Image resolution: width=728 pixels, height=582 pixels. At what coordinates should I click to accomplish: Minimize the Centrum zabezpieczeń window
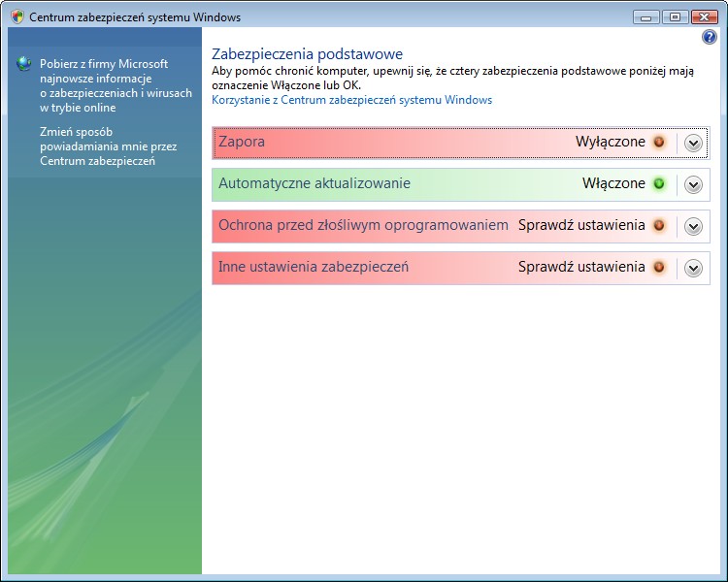[645, 17]
